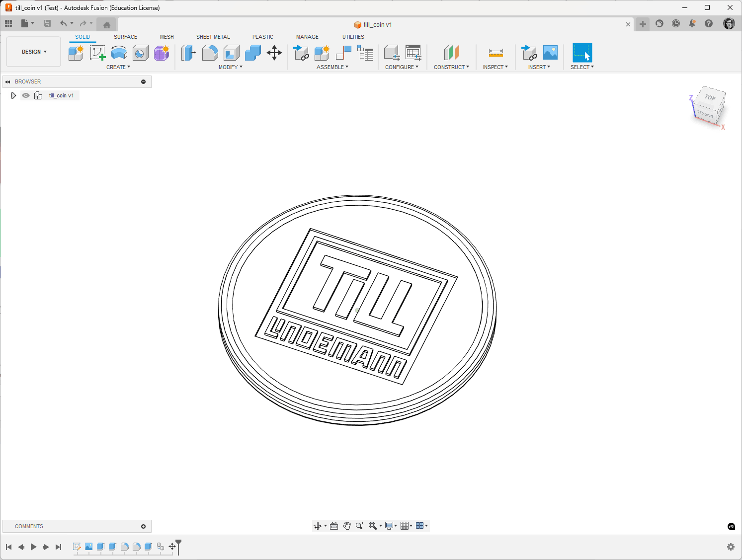The height and width of the screenshot is (560, 742).
Task: Click the Home tab icon
Action: tap(106, 25)
